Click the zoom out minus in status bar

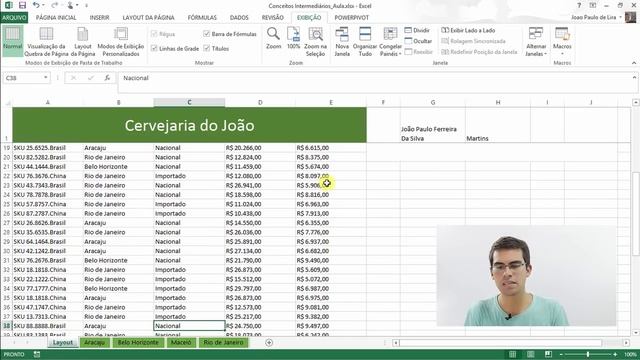[561, 354]
